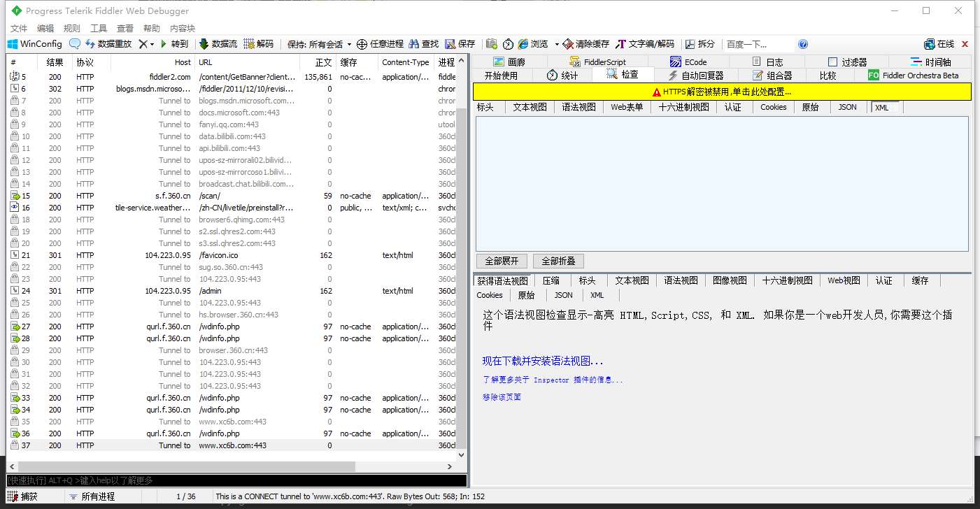Toggle the 解码 decode button
This screenshot has height=509, width=980.
tap(259, 44)
